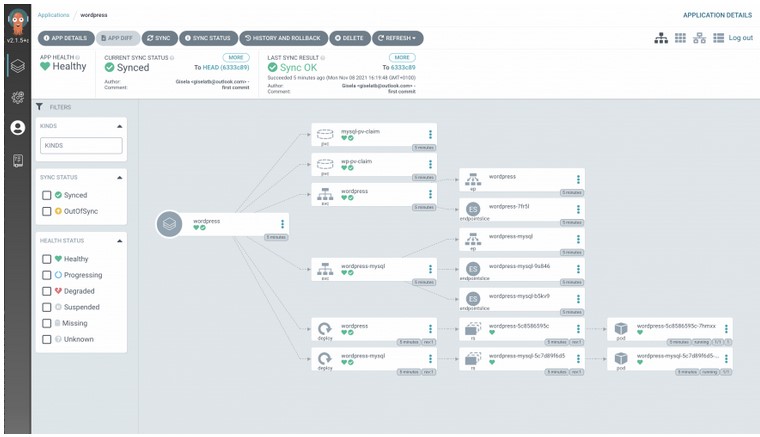Click the wordpress endpoint node icon

click(473, 179)
